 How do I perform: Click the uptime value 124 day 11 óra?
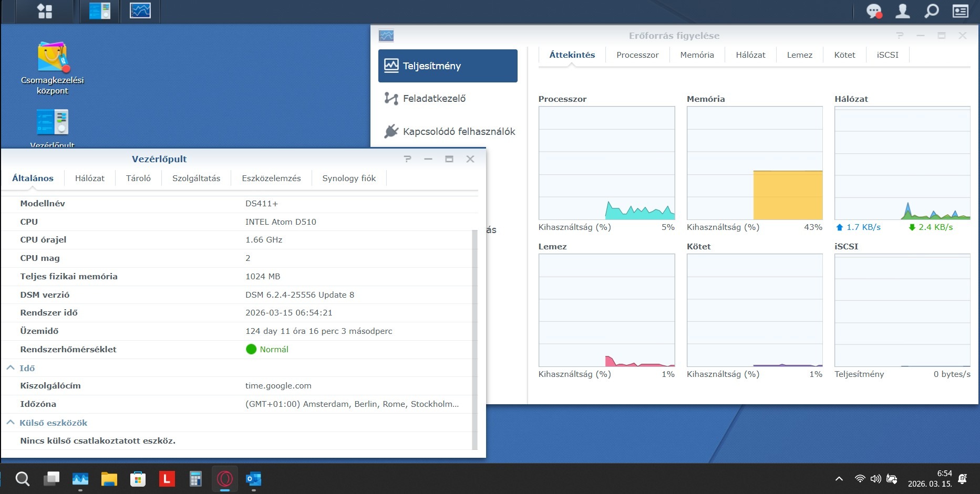pos(318,331)
